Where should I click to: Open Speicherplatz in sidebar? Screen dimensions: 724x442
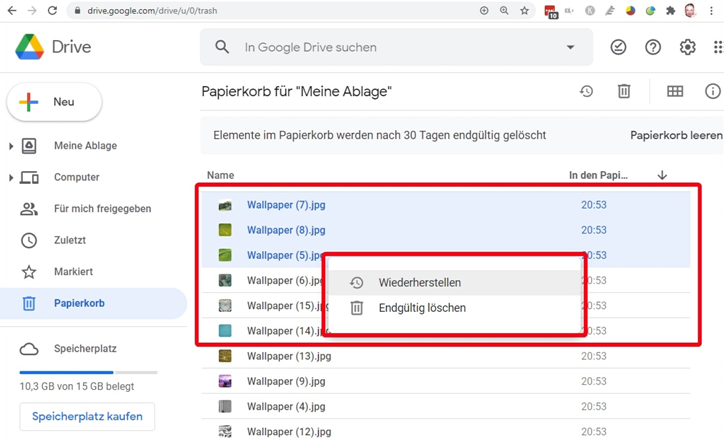(x=85, y=349)
